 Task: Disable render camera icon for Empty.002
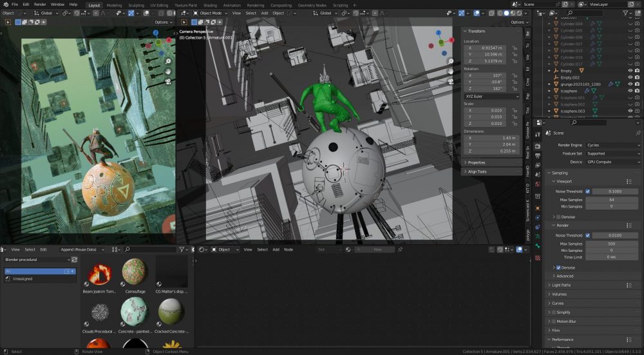[637, 77]
